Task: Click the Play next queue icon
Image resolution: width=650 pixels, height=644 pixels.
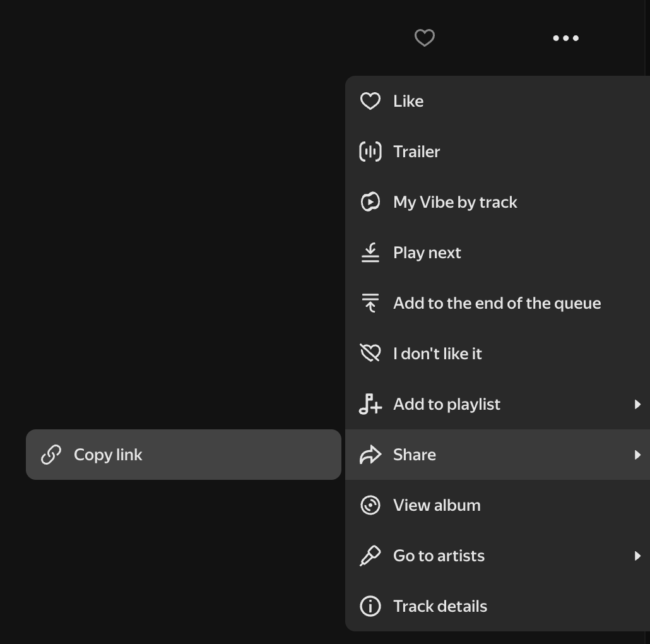Action: coord(370,253)
